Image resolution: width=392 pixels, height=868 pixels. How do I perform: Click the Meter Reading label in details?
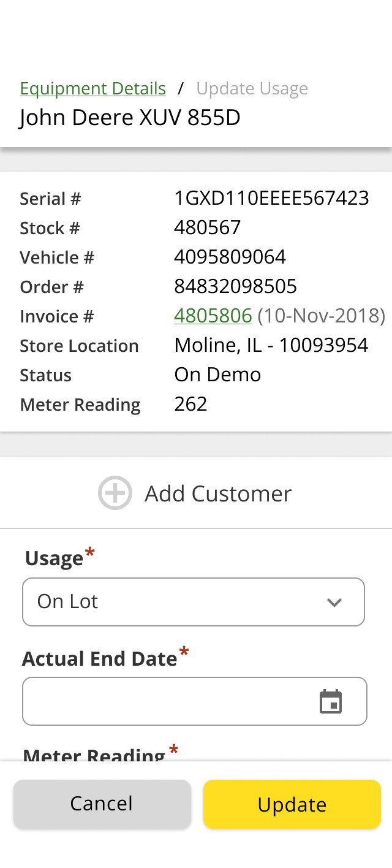80,405
